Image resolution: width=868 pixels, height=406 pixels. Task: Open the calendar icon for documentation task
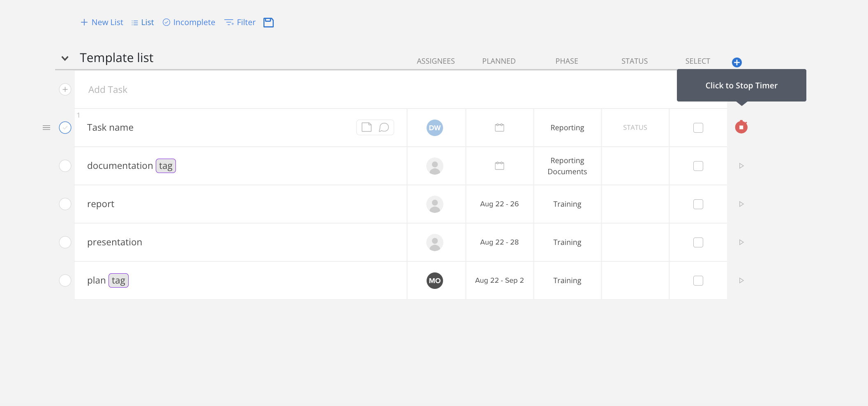(499, 166)
